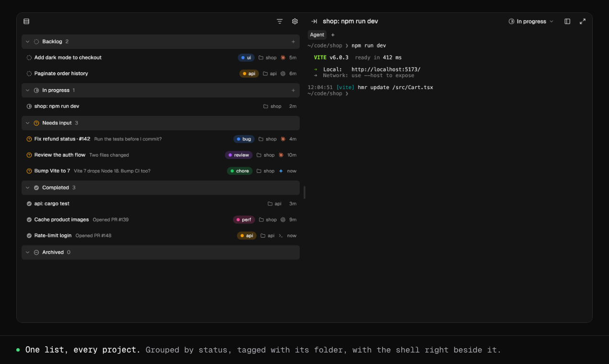Click the 'shop: npm run dev' pane title

click(351, 22)
